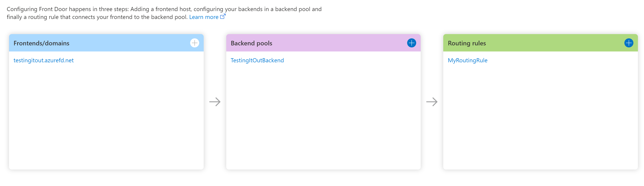Click the Backend pools header title

tap(251, 43)
